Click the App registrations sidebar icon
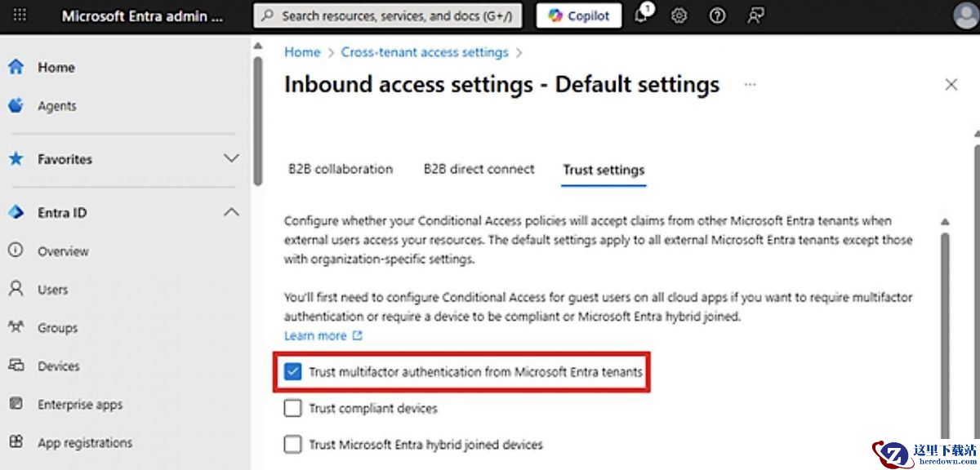The height and width of the screenshot is (470, 980). point(16,442)
